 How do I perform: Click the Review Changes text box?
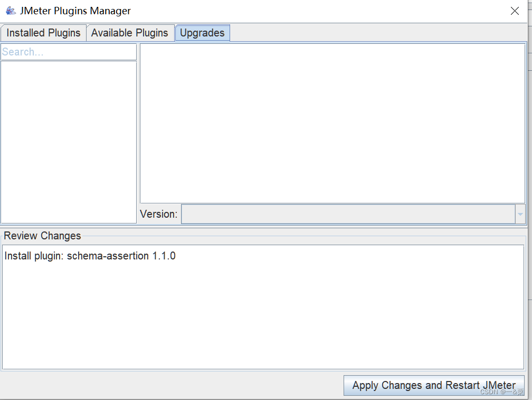(x=264, y=306)
